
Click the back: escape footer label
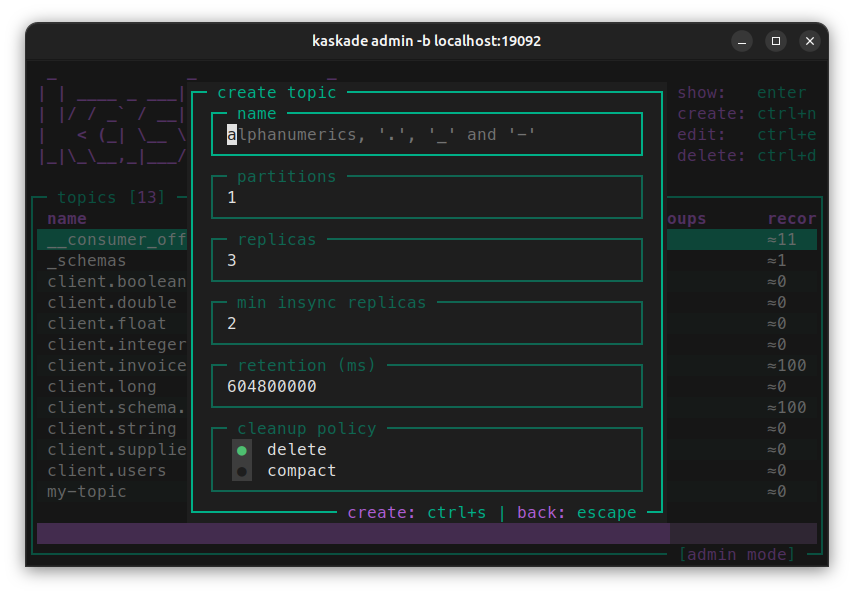[x=576, y=513]
